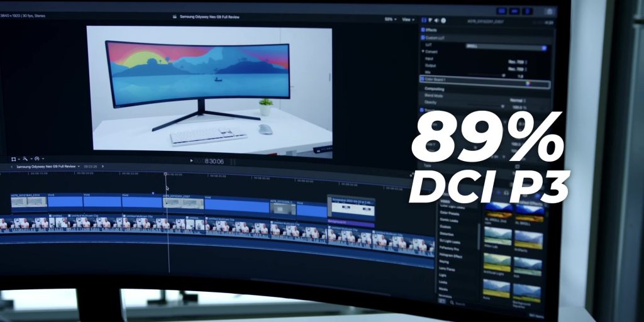Select the Color Presets effects category
The height and width of the screenshot is (322, 644).
click(x=450, y=213)
